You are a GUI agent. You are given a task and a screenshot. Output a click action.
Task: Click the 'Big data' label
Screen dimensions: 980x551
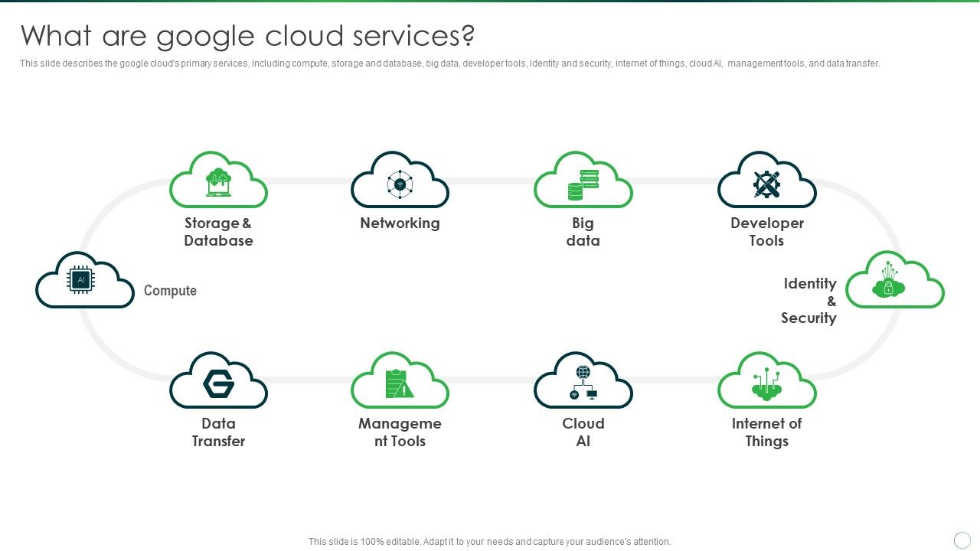coord(583,232)
